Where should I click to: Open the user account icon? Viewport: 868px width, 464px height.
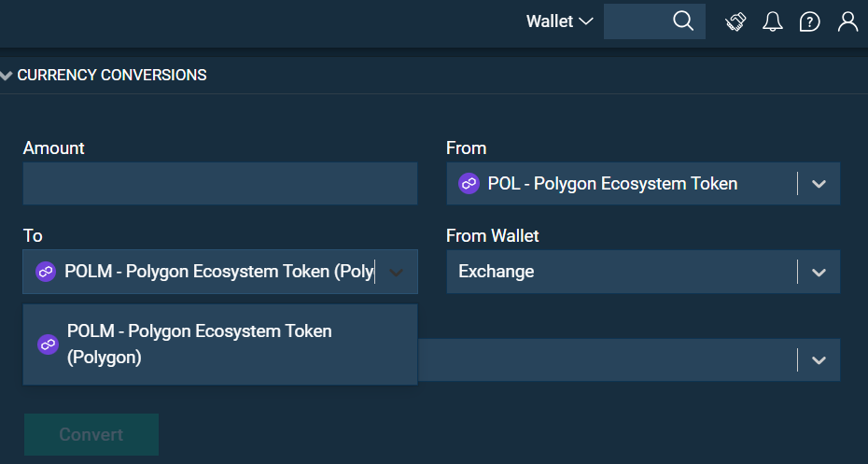(847, 22)
